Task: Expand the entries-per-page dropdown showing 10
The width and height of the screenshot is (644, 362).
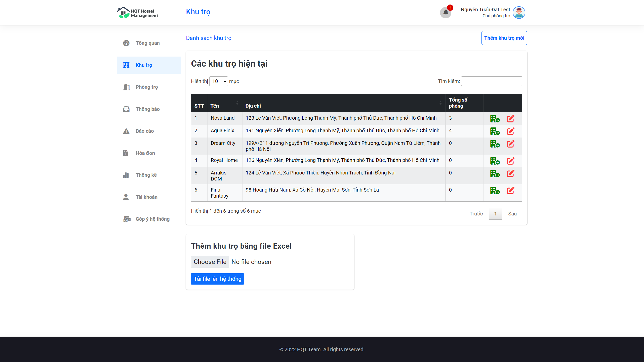Action: coord(218,81)
